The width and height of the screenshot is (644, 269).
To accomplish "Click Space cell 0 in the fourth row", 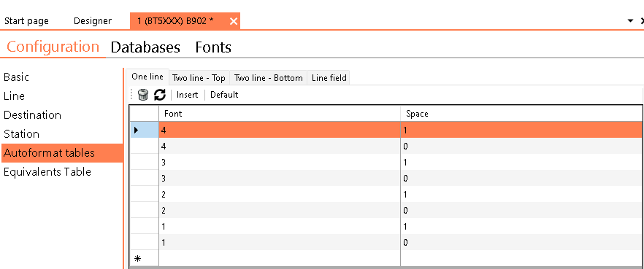I will pyautogui.click(x=522, y=178).
